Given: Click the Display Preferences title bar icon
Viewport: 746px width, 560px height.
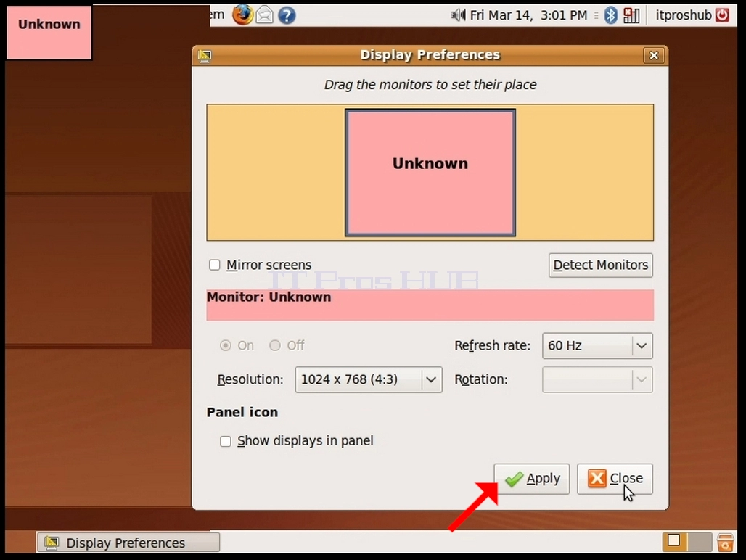Looking at the screenshot, I should point(205,56).
